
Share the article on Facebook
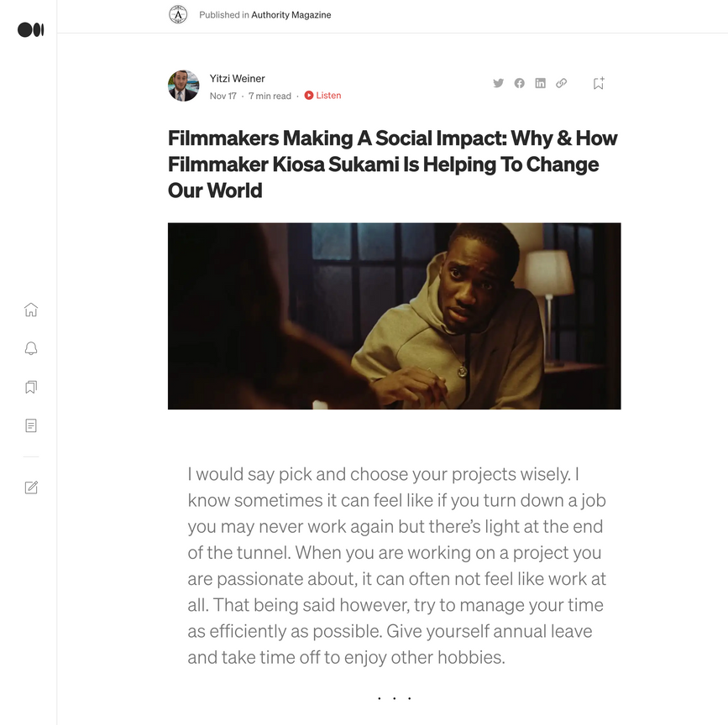[519, 83]
